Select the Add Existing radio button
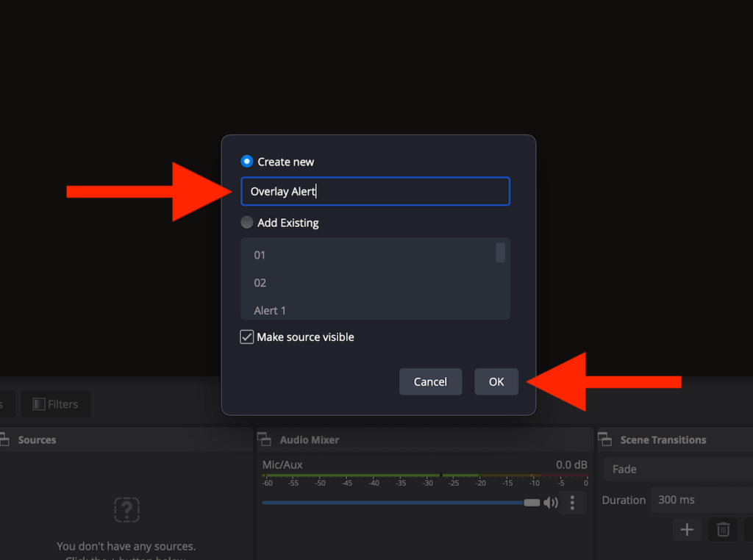This screenshot has width=753, height=560. click(x=247, y=222)
